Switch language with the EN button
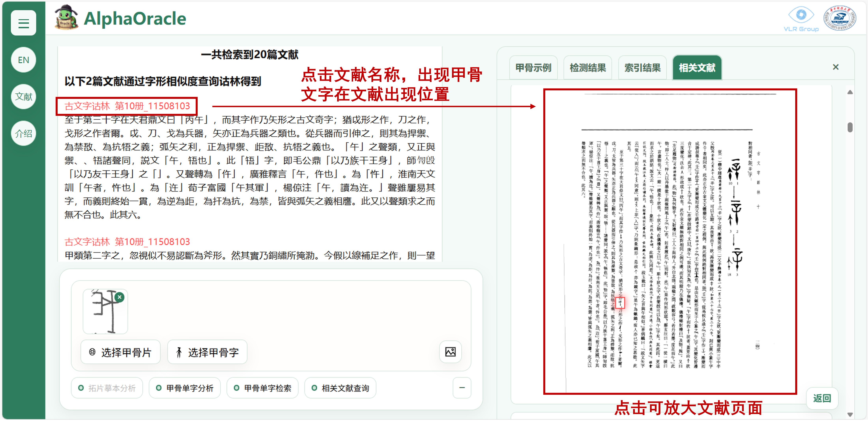Viewport: 868px width, 427px height. tap(23, 60)
